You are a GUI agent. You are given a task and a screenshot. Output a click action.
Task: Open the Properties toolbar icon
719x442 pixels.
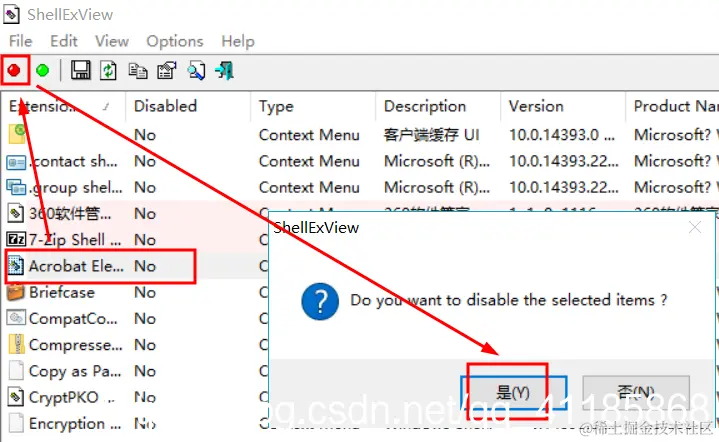(x=166, y=71)
